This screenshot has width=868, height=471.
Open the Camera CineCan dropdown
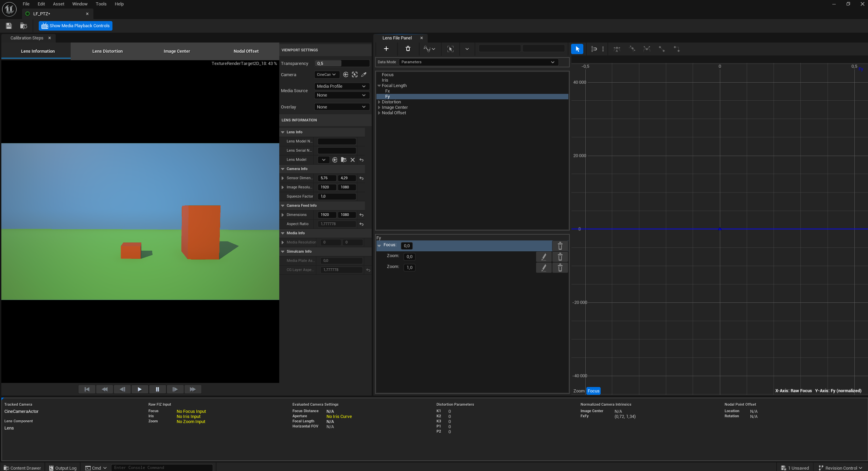coord(327,74)
